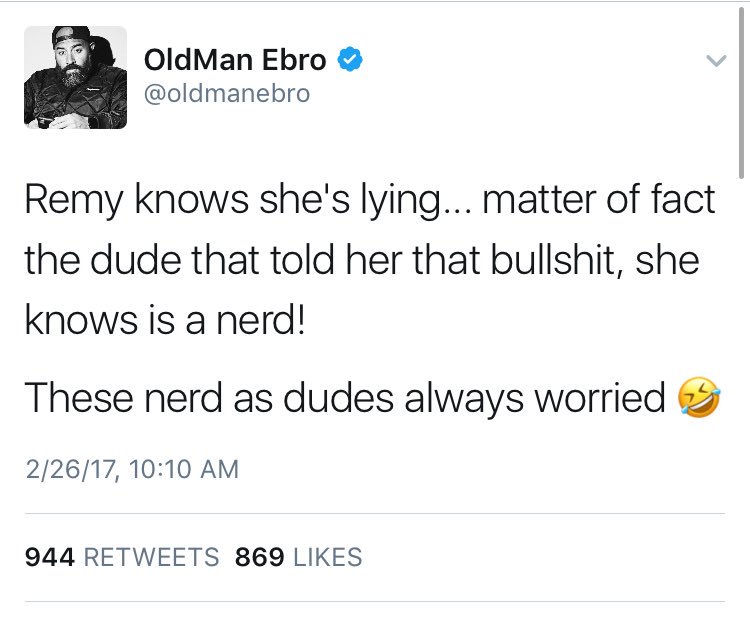Open the @oldmanebro handle link
Screen dimensions: 750x620
pyautogui.click(x=227, y=94)
